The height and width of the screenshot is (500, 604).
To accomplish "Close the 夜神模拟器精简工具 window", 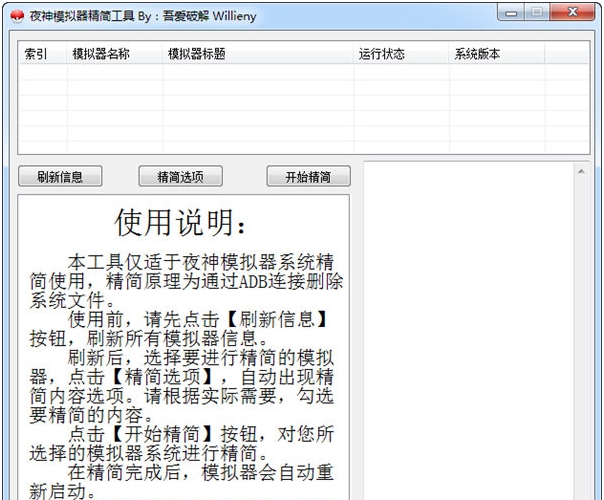I will pos(572,12).
